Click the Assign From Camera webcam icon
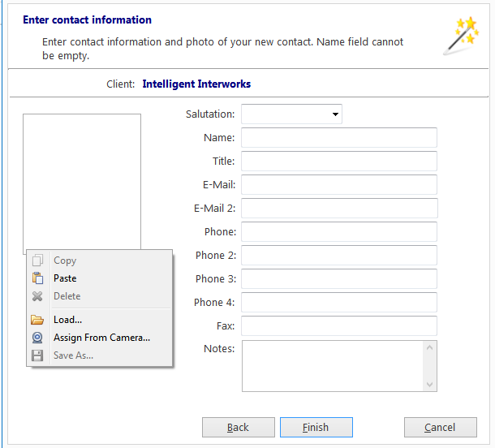The image size is (495, 448). click(37, 338)
